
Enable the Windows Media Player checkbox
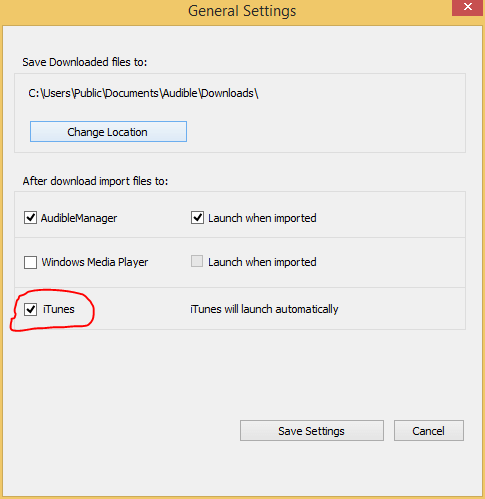(x=30, y=262)
